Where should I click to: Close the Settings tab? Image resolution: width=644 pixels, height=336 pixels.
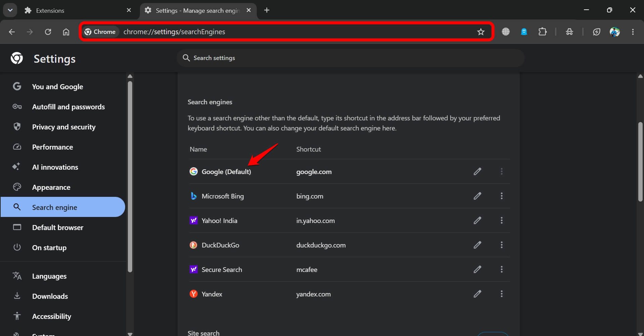(x=249, y=10)
